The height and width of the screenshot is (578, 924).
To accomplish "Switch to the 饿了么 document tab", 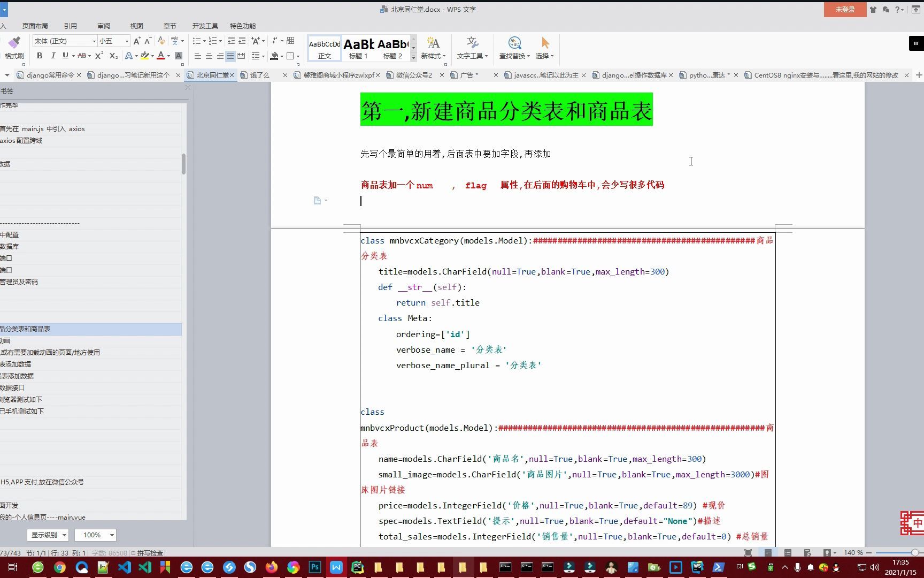I will coord(260,75).
